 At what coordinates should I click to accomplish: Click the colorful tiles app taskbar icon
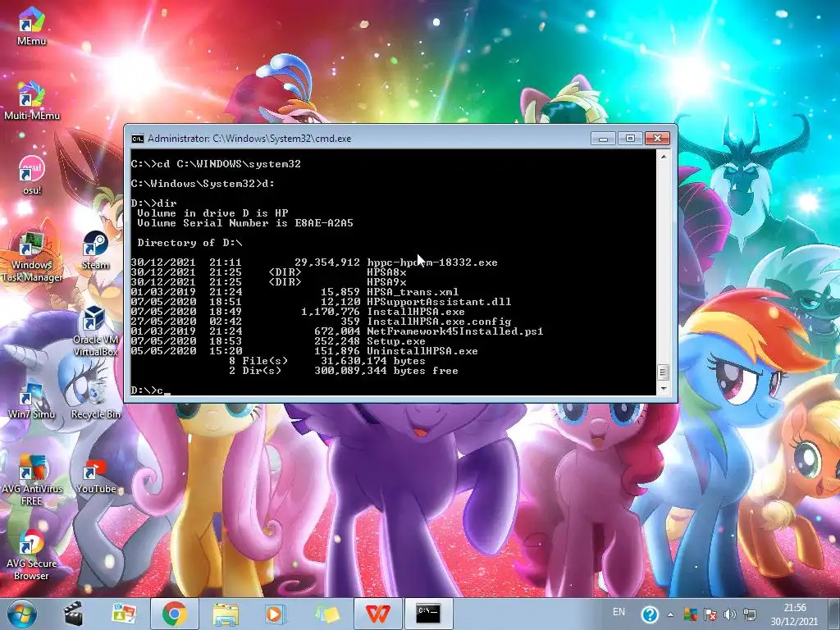(125, 614)
